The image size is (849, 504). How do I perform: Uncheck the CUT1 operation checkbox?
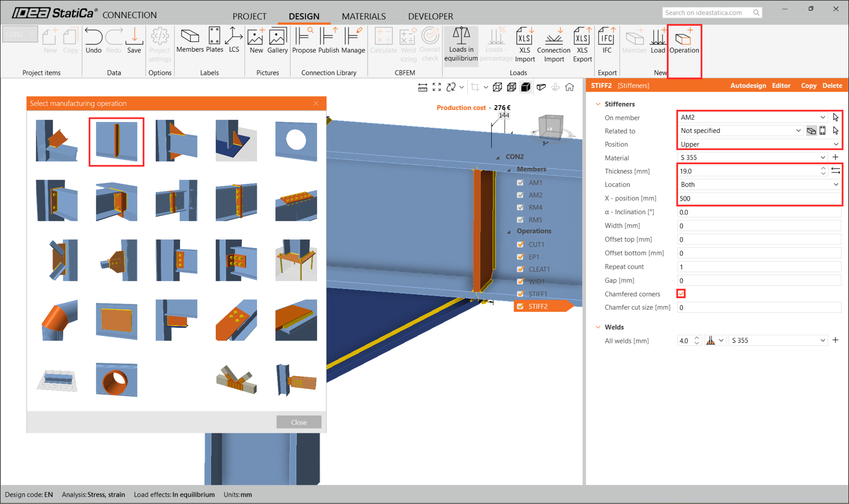pyautogui.click(x=520, y=244)
